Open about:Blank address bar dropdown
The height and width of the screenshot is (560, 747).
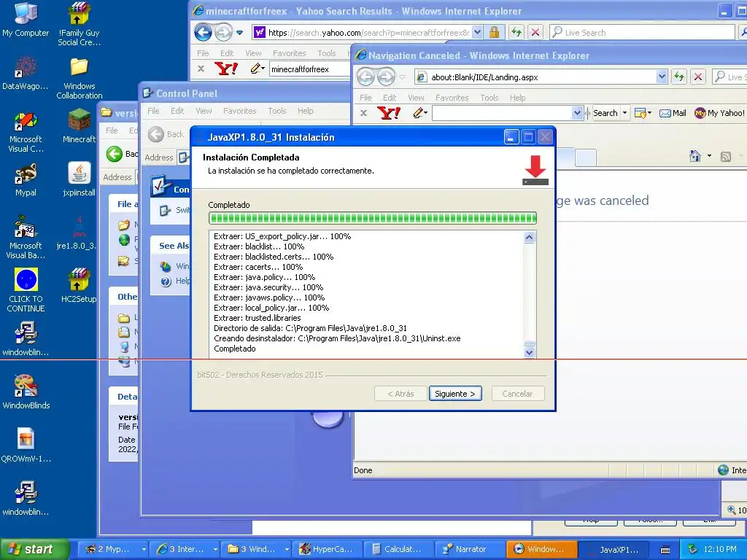[x=661, y=77]
